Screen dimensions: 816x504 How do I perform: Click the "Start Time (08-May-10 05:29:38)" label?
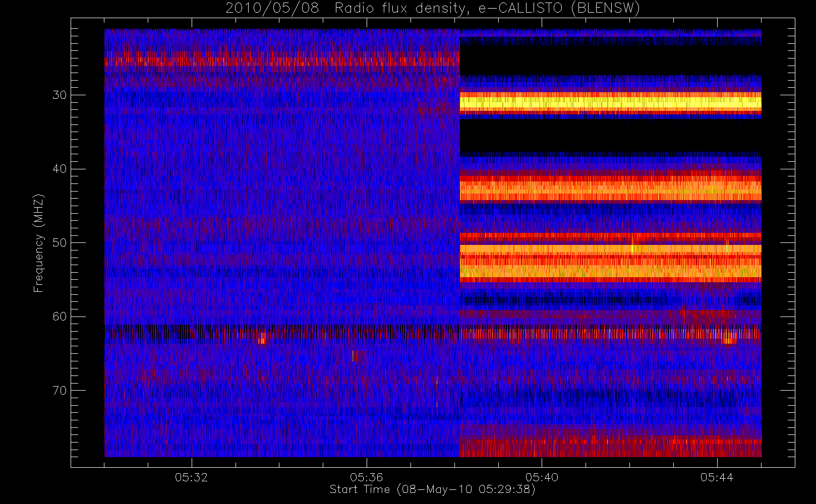[432, 489]
